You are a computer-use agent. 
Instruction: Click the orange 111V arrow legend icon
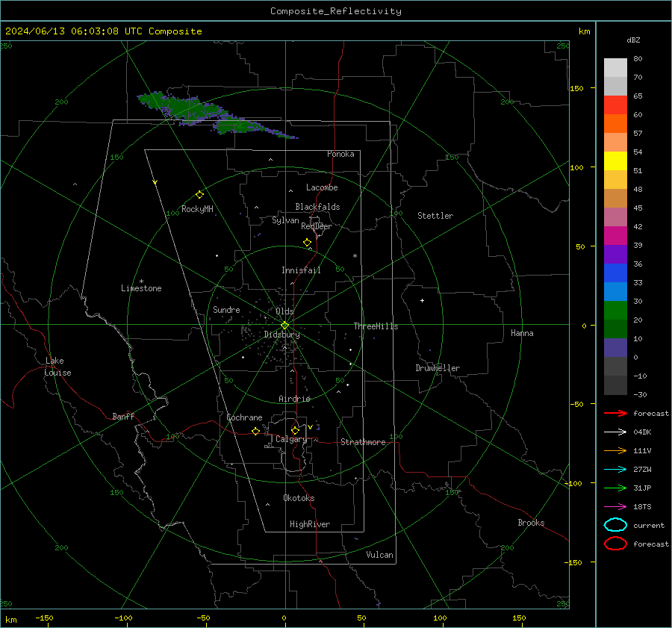coord(615,450)
